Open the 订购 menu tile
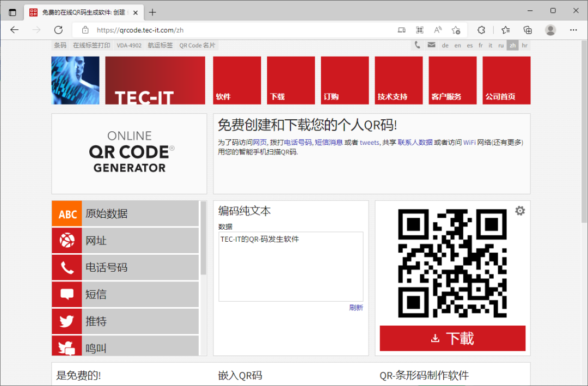 click(345, 80)
